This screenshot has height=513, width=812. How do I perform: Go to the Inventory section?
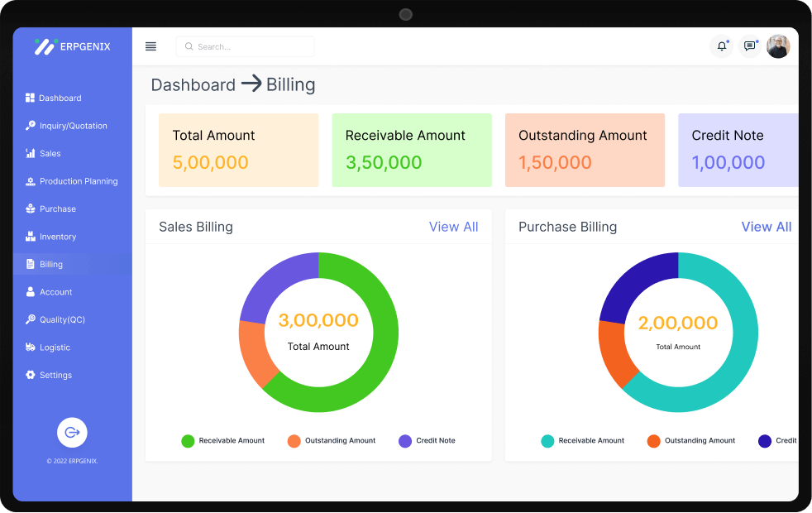coord(58,237)
